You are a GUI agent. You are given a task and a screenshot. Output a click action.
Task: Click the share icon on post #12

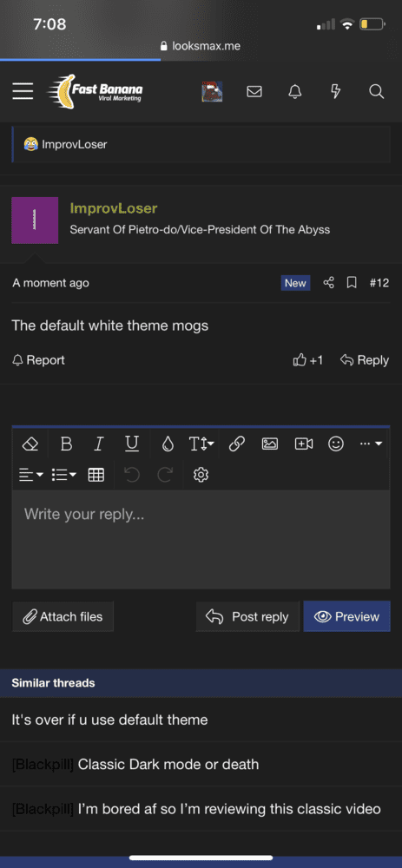pos(328,283)
